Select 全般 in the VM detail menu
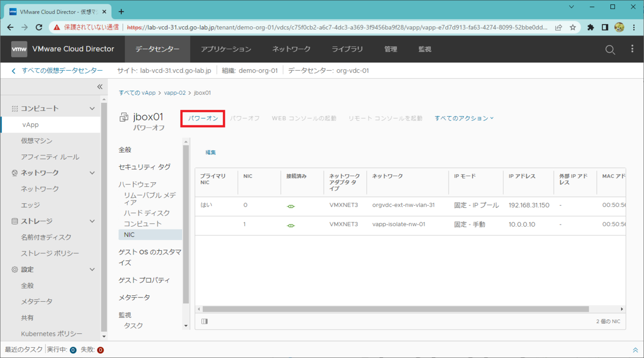This screenshot has width=644, height=358. (125, 150)
